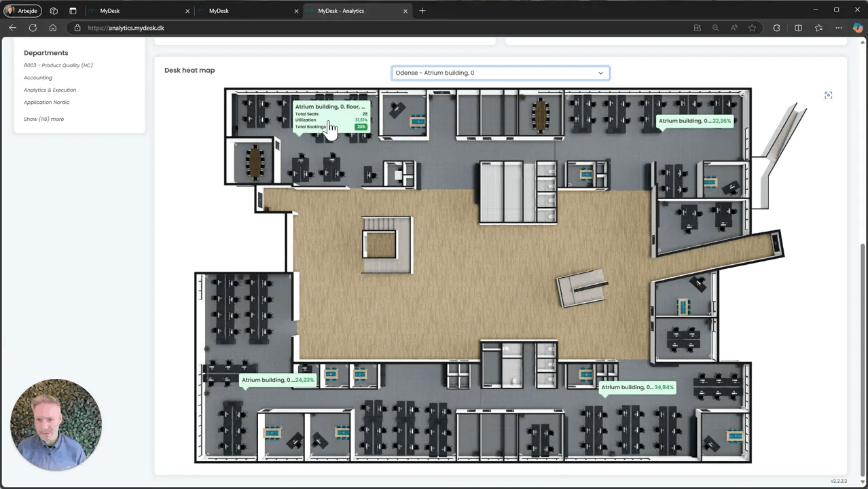Viewport: 868px width, 489px height.
Task: Open the Workspaces icon in the title bar
Action: point(54,11)
